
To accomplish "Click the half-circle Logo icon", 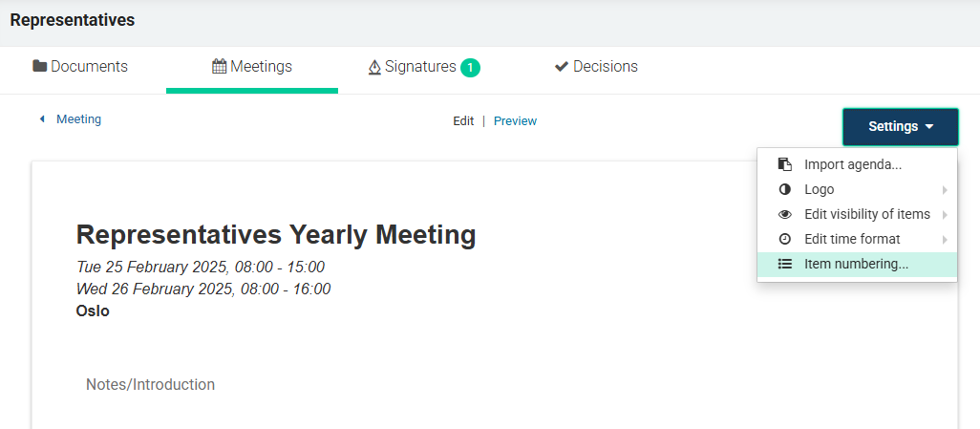I will [x=784, y=189].
